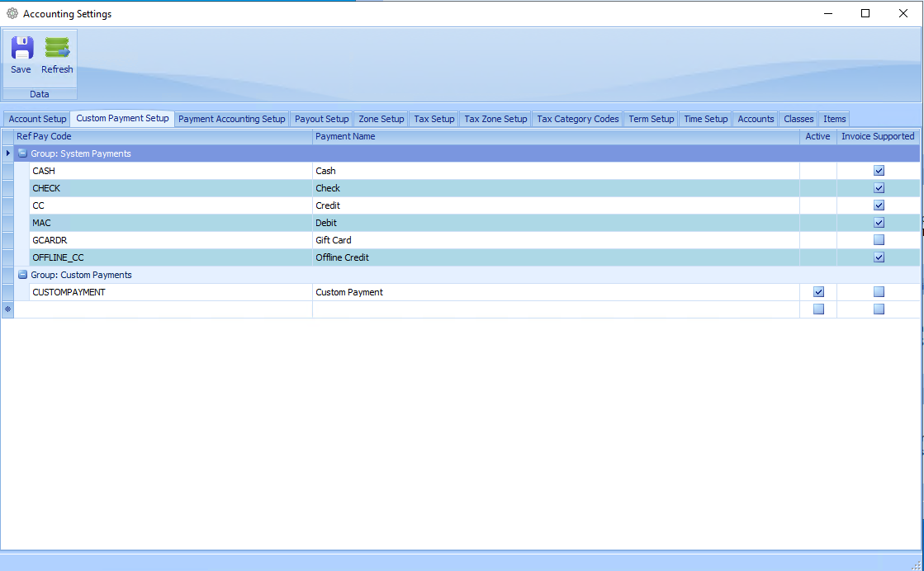Toggle Invoice Supported for Check
Viewport: 924px width, 571px height.
pos(879,188)
